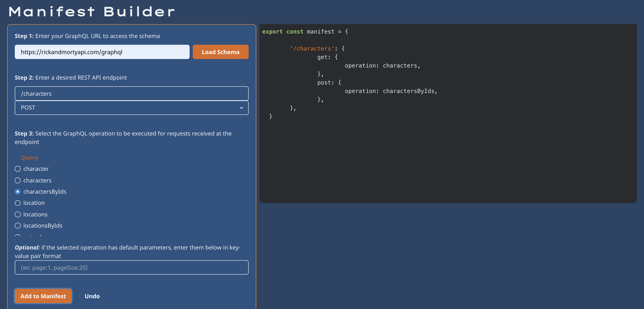Click the Add to Manifest button

click(43, 296)
